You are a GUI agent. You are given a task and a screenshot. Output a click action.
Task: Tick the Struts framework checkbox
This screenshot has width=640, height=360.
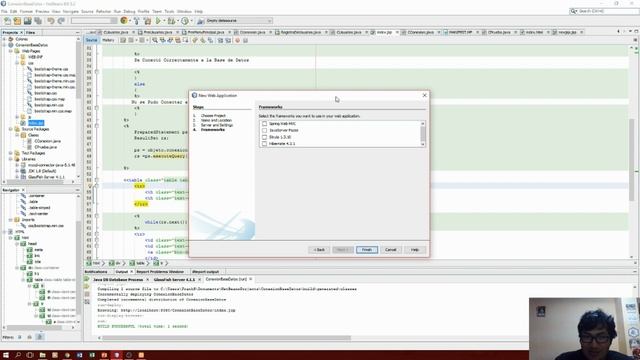264,137
